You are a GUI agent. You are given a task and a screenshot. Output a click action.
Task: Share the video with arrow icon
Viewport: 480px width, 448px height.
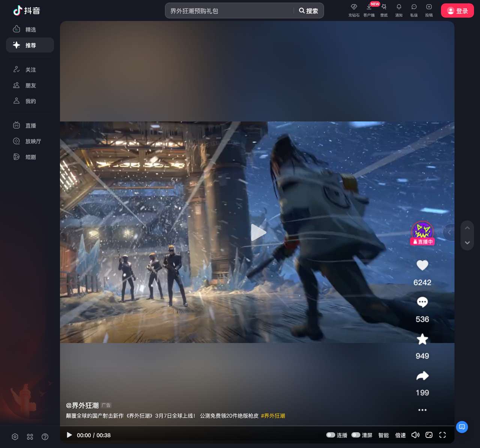(x=422, y=376)
